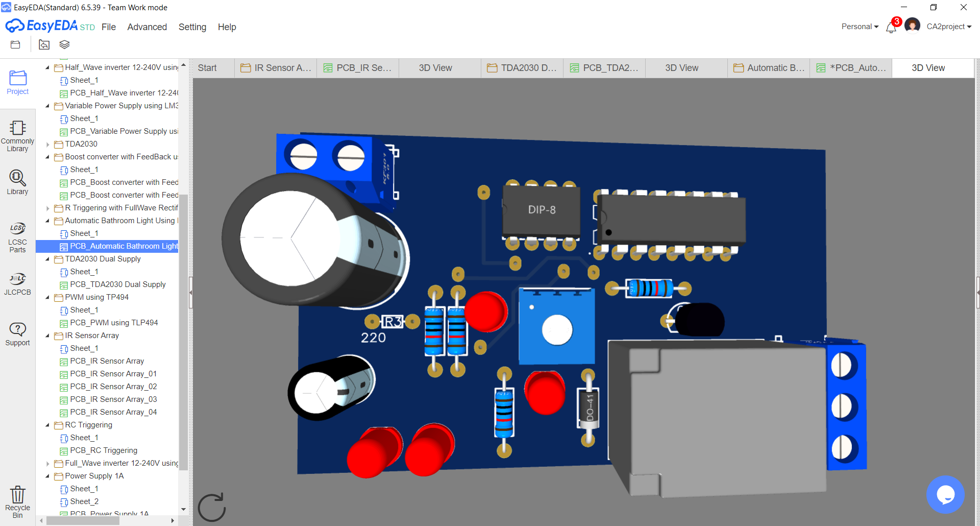Click the 3D view refresh icon
Image resolution: width=980 pixels, height=526 pixels.
pyautogui.click(x=212, y=507)
